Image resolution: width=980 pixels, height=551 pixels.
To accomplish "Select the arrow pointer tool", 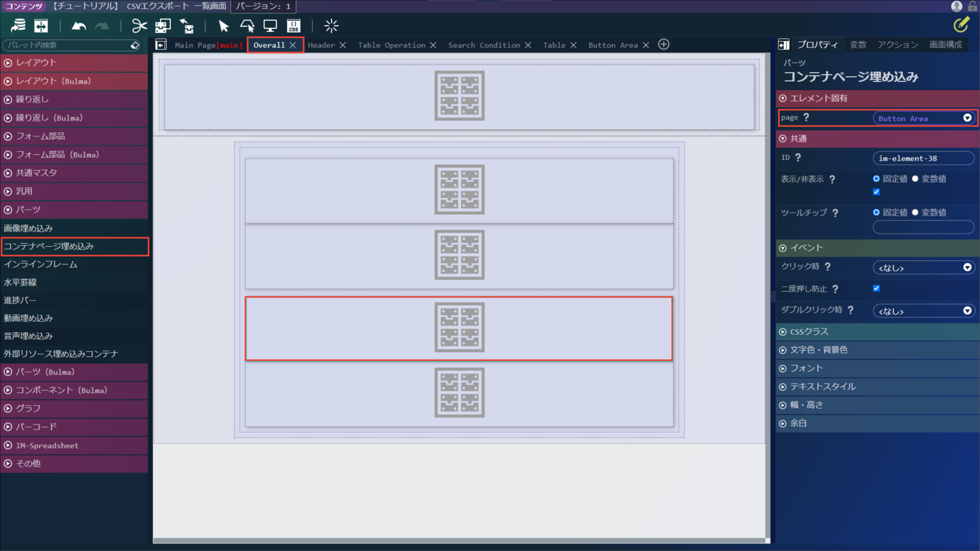I will [224, 26].
